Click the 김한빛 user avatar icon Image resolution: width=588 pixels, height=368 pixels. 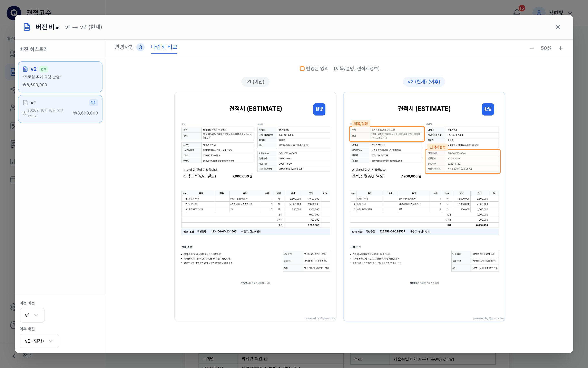[x=539, y=13]
